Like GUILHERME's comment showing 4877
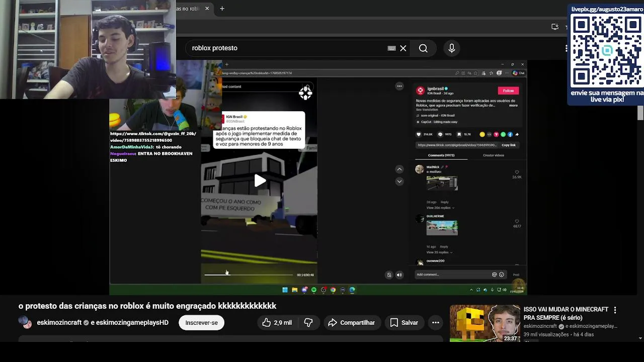644x362 pixels. click(x=517, y=221)
